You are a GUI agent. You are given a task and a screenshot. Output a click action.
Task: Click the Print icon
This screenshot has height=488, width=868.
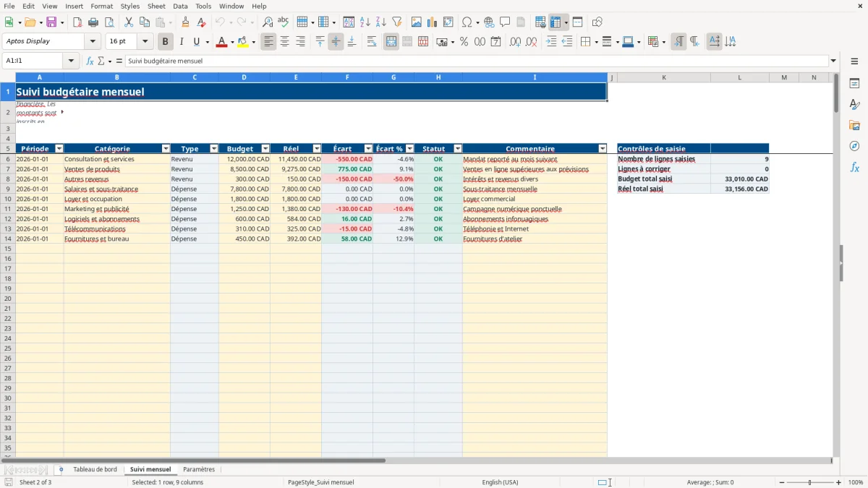(x=93, y=22)
